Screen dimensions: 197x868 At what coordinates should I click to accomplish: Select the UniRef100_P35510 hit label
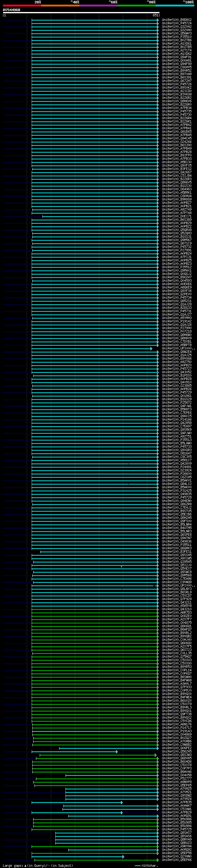point(176,37)
